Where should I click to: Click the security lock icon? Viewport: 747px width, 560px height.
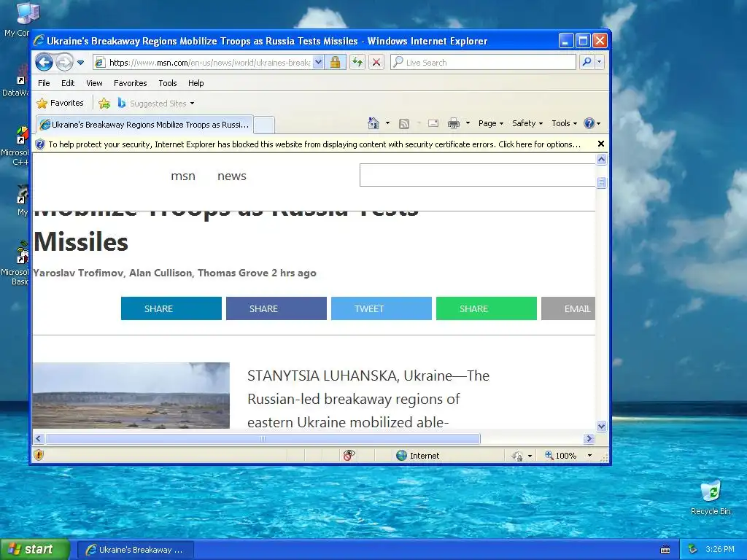[336, 63]
